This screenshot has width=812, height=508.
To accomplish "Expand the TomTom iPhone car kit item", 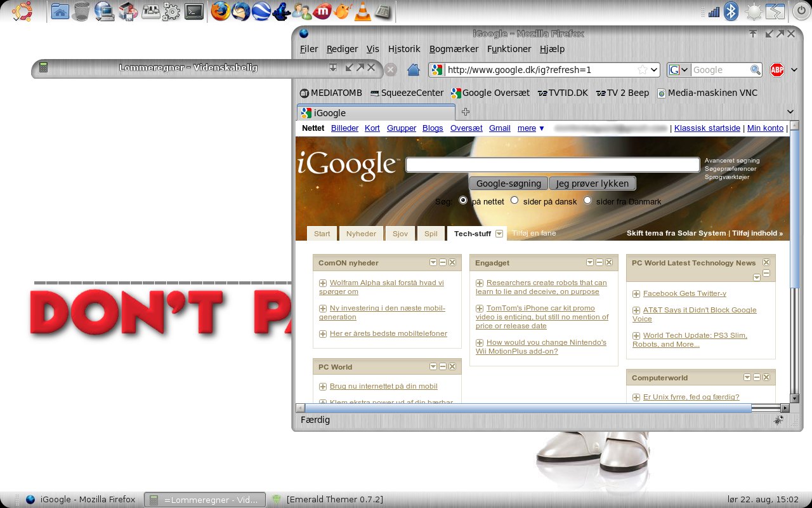I will pos(480,309).
